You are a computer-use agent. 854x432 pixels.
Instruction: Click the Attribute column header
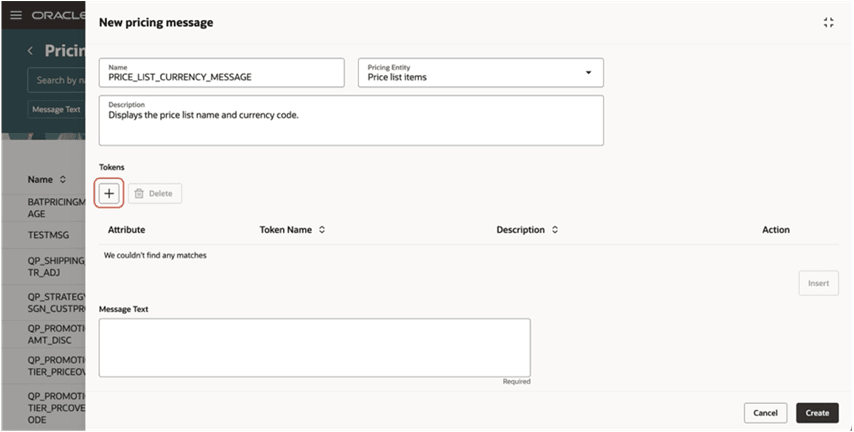pos(126,230)
